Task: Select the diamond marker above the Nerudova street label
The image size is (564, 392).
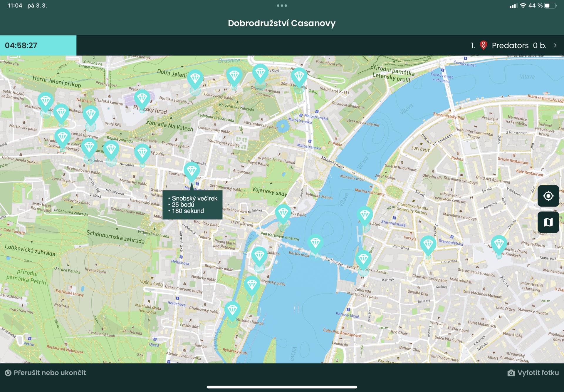Action: coord(89,148)
